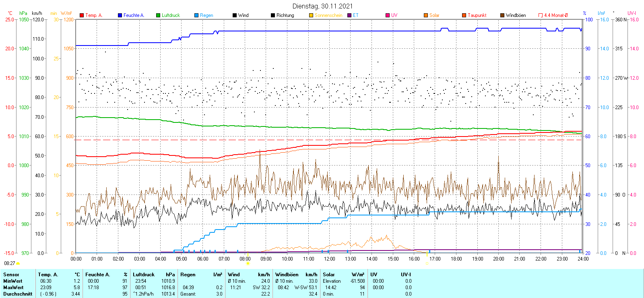Click the sunrise marker below 08:00
The image size is (644, 298).
248,263
